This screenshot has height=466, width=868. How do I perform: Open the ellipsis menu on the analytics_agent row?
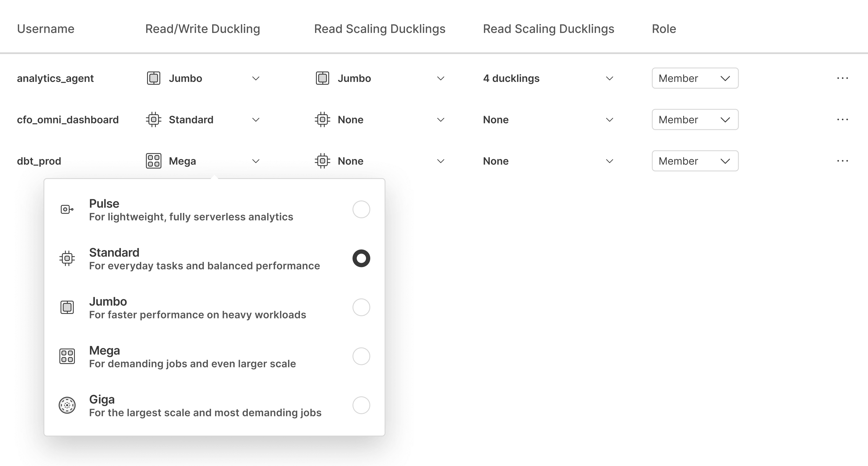point(843,78)
